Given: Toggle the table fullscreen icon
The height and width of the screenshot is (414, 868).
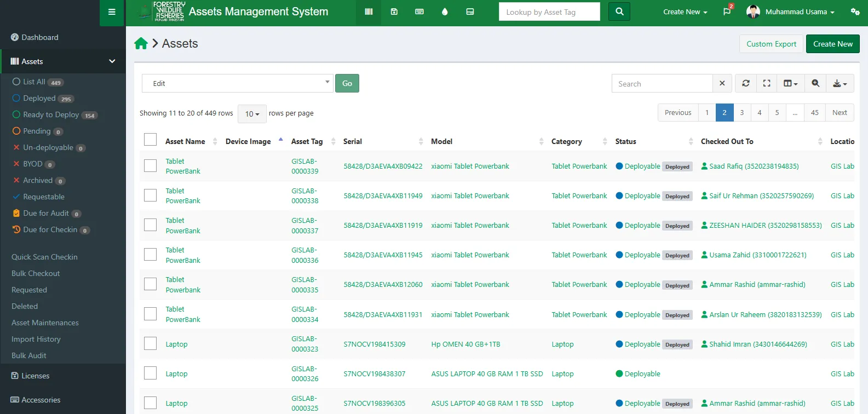Looking at the screenshot, I should (x=767, y=84).
